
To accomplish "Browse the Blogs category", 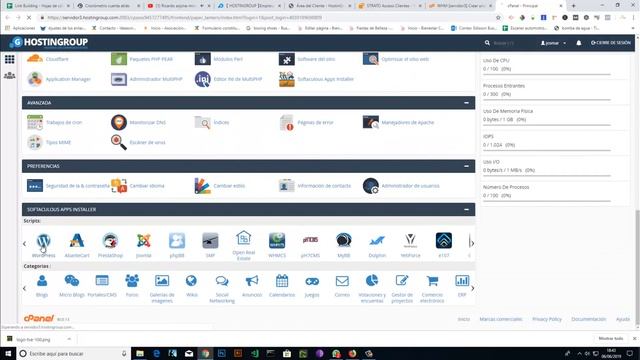I will coord(42,286).
